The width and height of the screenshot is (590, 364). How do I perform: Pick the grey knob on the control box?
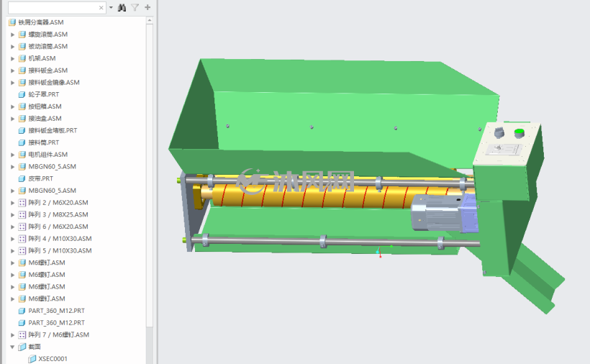point(499,132)
